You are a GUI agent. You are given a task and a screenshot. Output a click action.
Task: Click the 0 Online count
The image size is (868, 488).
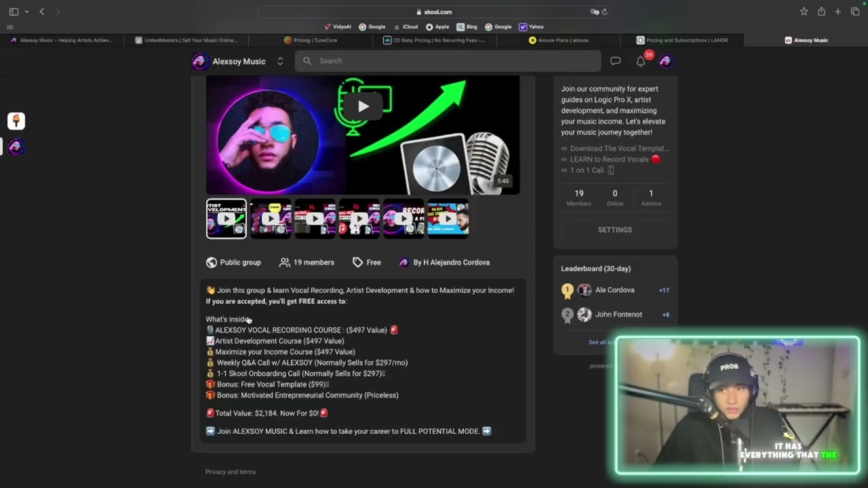click(x=615, y=198)
